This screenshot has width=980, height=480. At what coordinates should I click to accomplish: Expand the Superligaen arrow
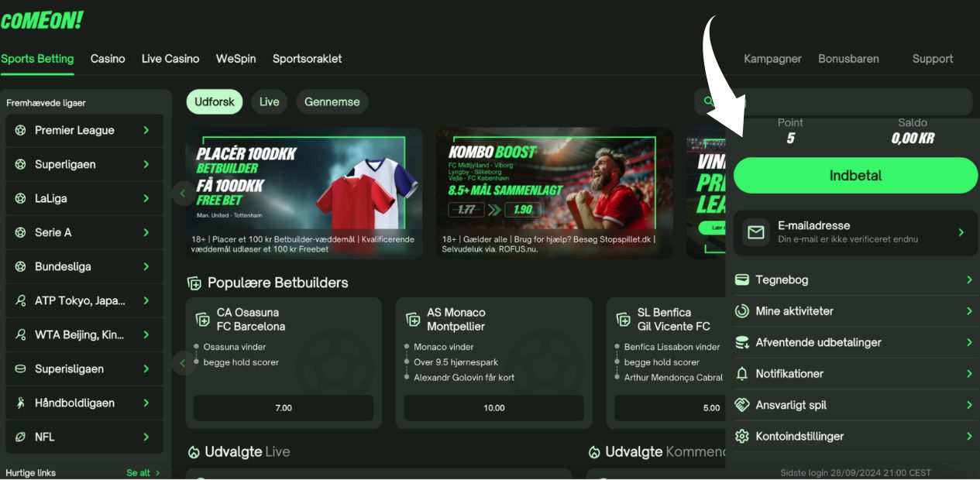(146, 164)
